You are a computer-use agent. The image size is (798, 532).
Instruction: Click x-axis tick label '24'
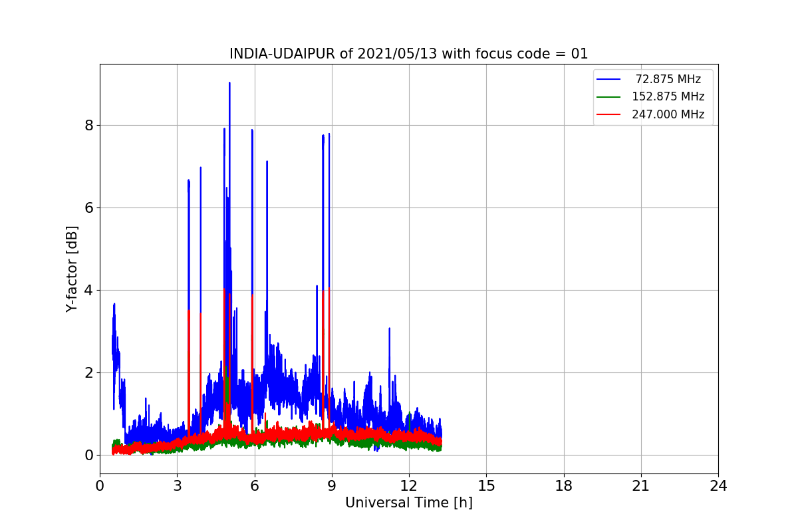pyautogui.click(x=718, y=486)
